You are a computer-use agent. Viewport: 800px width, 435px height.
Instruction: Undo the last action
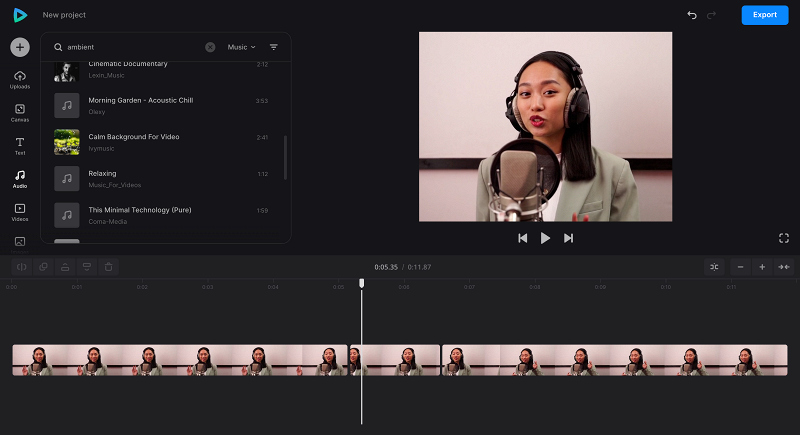[692, 15]
